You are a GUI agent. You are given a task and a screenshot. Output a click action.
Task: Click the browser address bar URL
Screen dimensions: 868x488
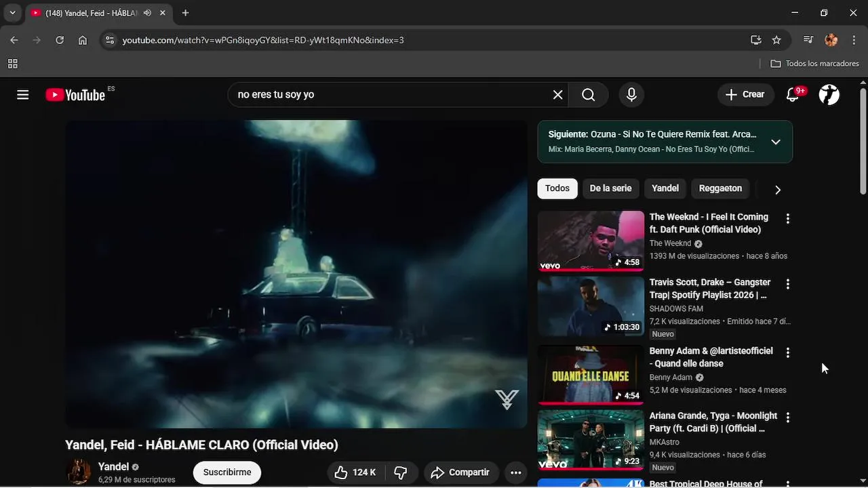coord(263,40)
